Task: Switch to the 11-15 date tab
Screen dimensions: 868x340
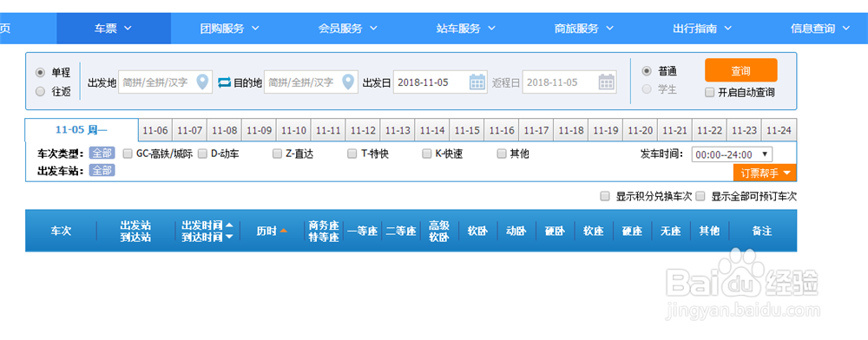Action: 467,130
